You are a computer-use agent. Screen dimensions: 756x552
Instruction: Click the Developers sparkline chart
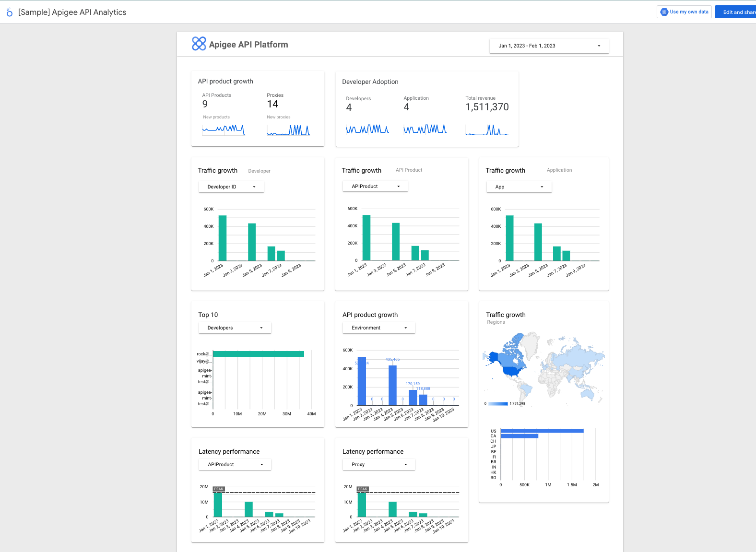pos(367,129)
